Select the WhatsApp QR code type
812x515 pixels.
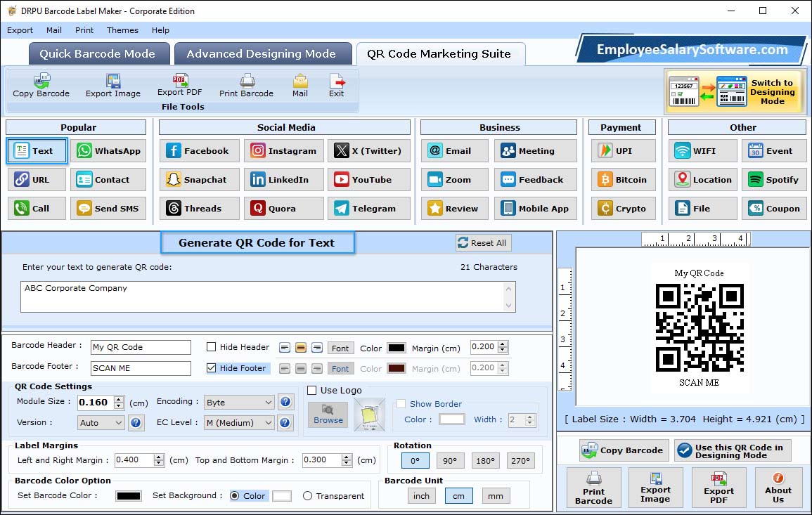pyautogui.click(x=108, y=150)
